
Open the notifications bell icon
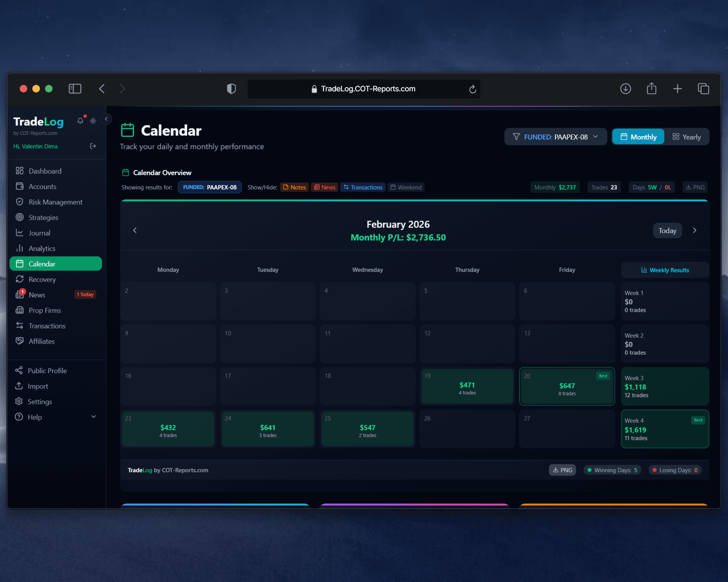(80, 120)
